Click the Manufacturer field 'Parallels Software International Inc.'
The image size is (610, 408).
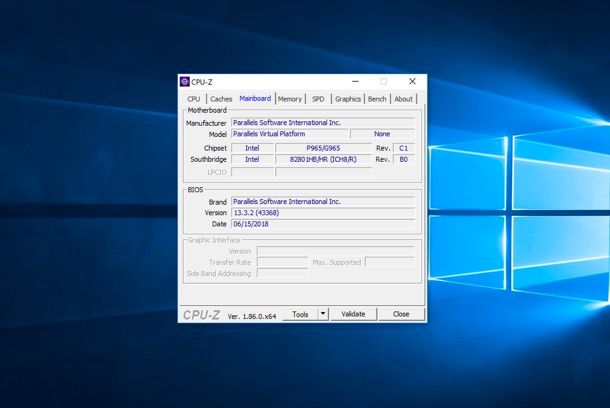click(323, 123)
